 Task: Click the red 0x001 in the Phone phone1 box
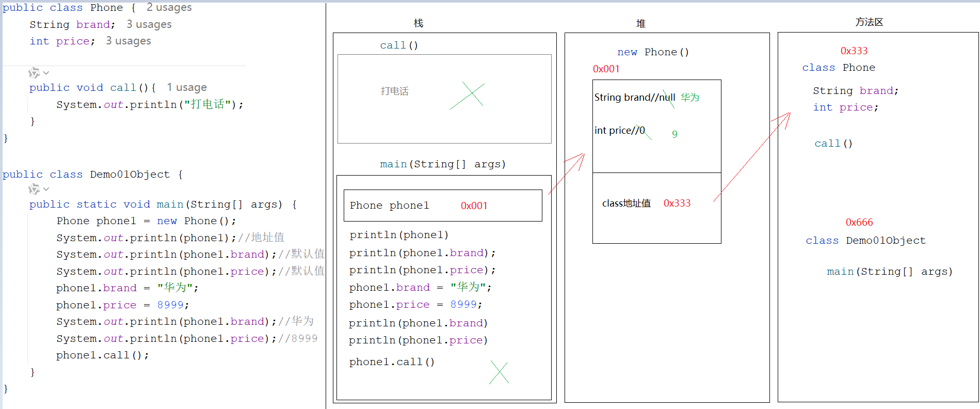(x=474, y=206)
